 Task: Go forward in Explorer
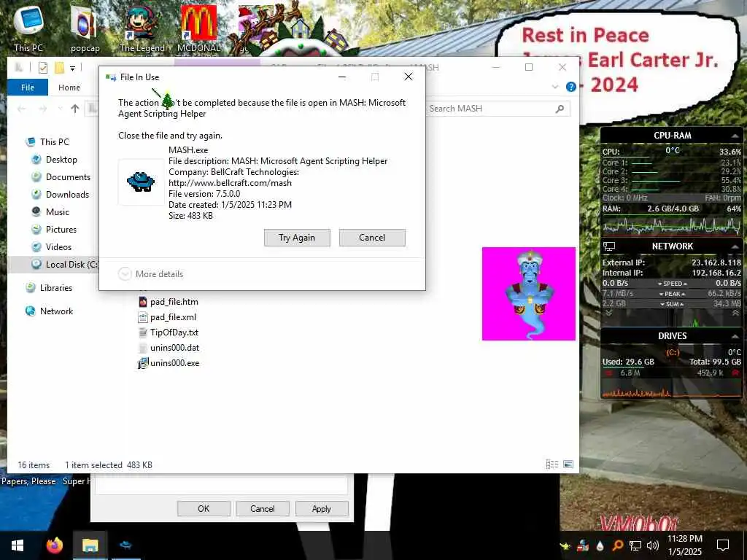[x=43, y=109]
